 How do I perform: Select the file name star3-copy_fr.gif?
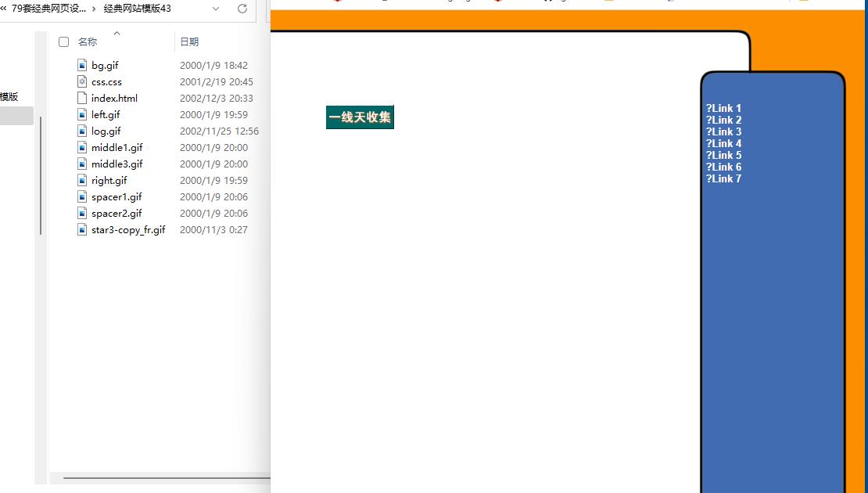[128, 230]
